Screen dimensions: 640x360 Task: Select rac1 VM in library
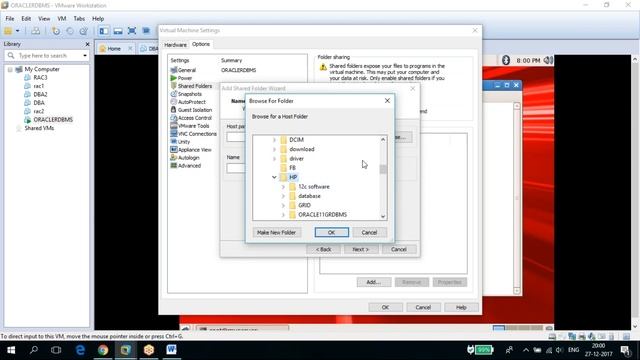(39, 86)
